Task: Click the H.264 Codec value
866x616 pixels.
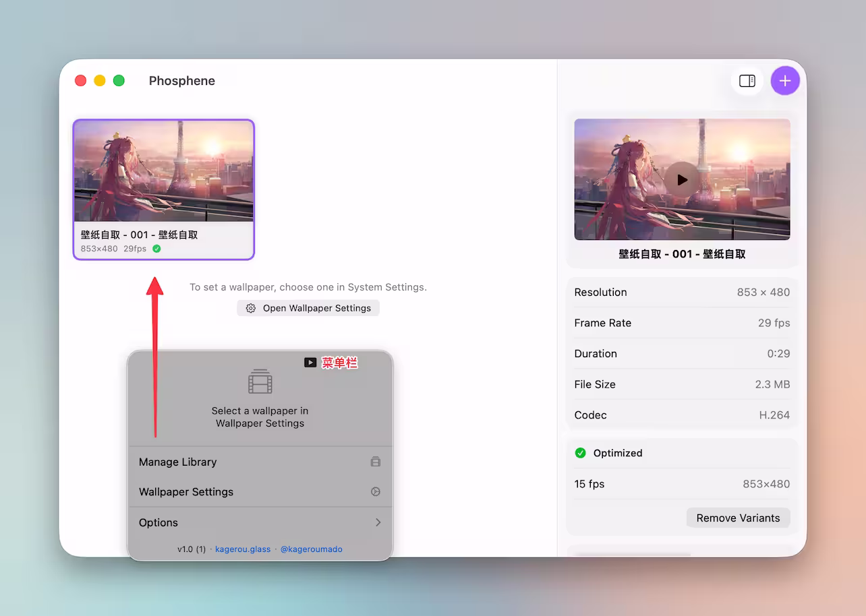Action: (774, 415)
